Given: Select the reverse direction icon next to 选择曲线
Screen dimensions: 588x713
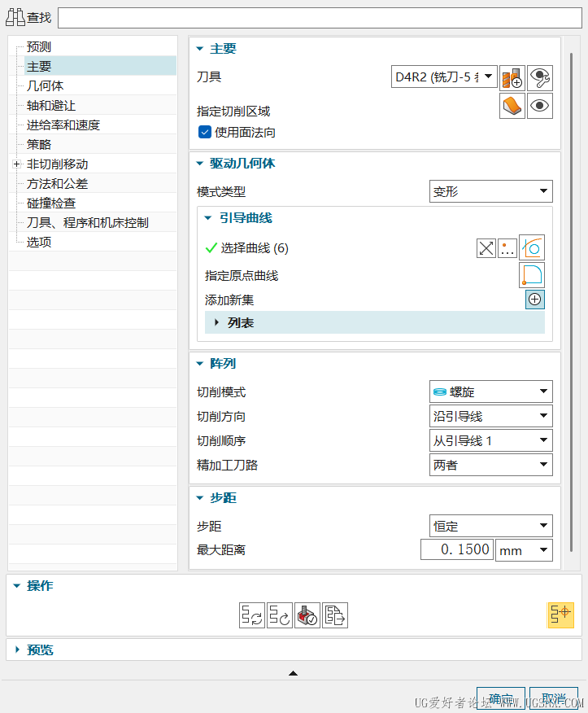Looking at the screenshot, I should [x=486, y=247].
